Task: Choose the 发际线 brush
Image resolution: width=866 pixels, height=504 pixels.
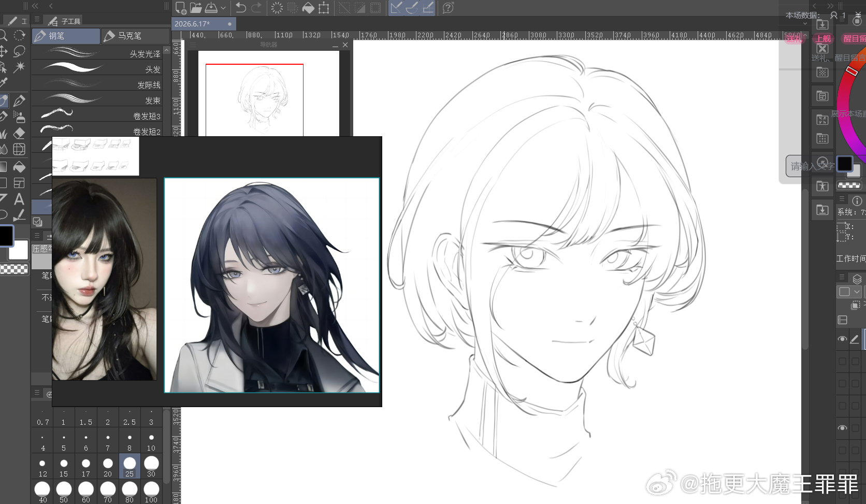Action: [97, 84]
